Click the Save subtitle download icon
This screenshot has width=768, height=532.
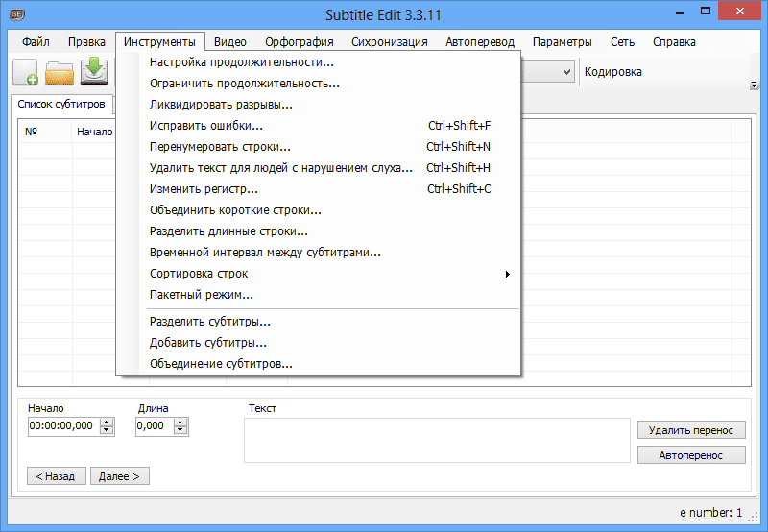[x=94, y=72]
